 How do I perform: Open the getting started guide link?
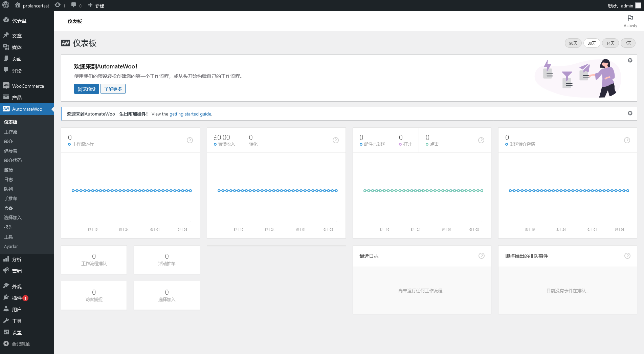click(x=190, y=114)
